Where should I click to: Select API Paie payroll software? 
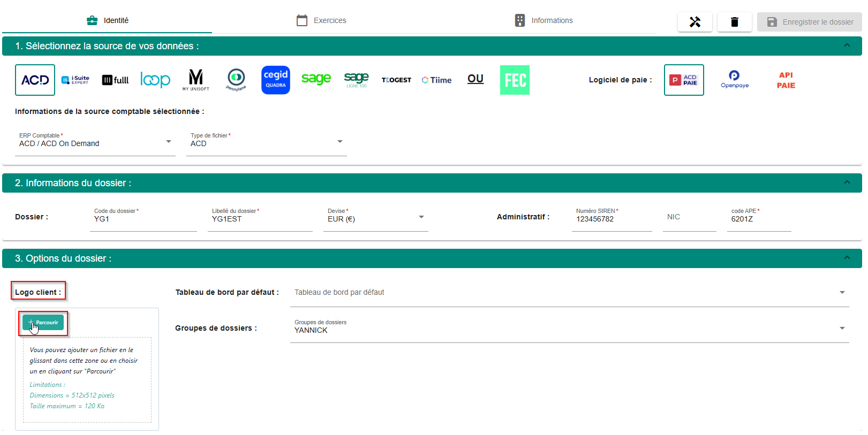click(786, 80)
